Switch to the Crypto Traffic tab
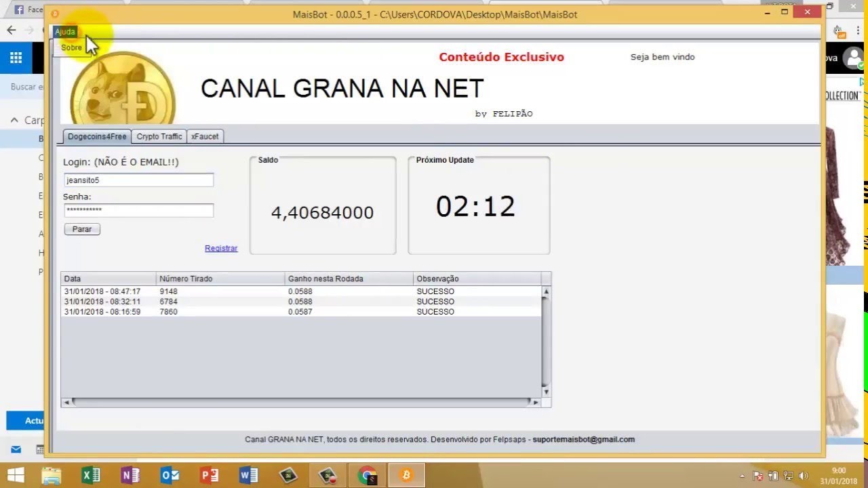 tap(159, 136)
